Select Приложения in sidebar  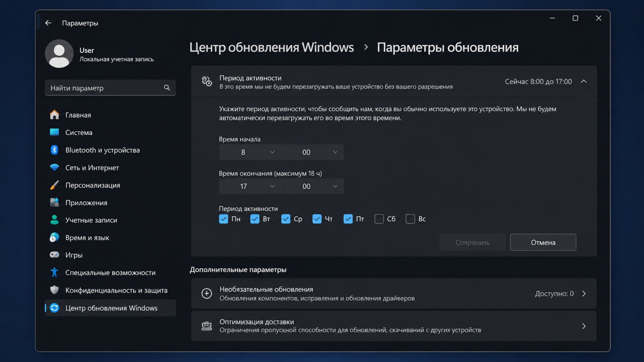point(110,202)
